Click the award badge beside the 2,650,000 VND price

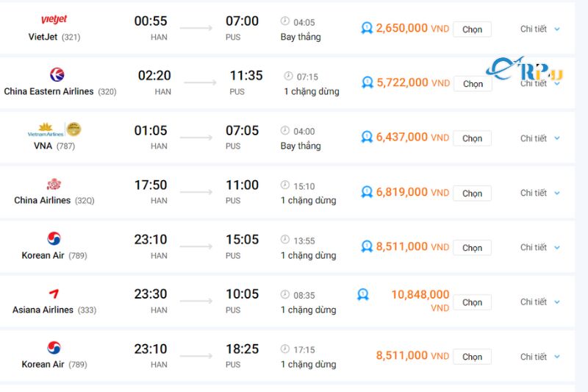point(367,28)
